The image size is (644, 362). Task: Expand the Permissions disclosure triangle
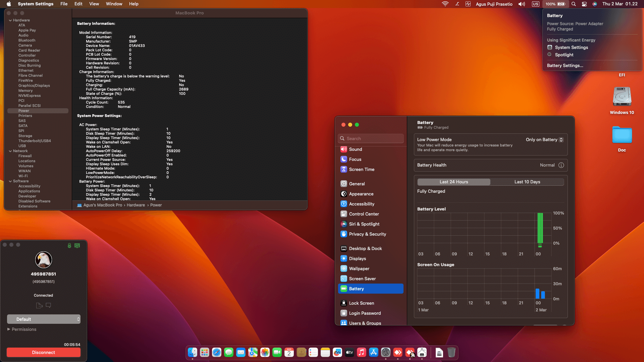(x=9, y=329)
